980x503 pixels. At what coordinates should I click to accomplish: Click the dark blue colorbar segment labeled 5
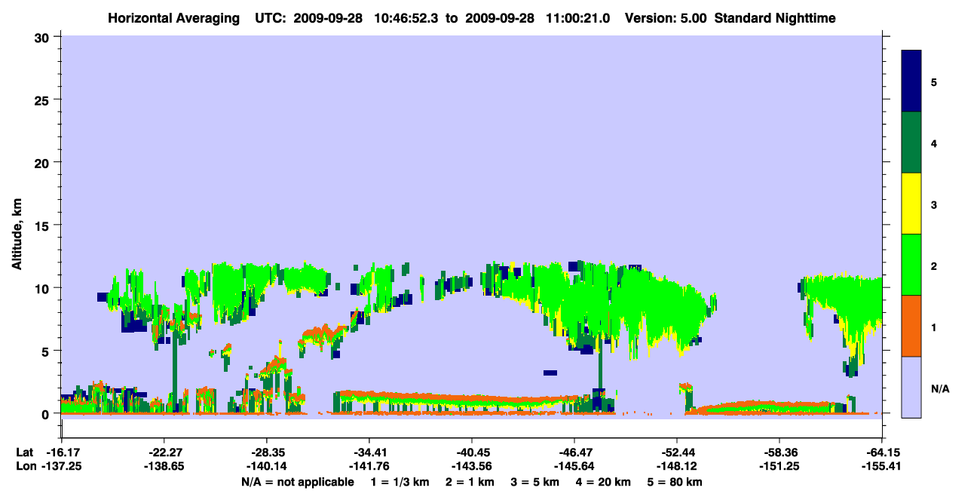(911, 81)
